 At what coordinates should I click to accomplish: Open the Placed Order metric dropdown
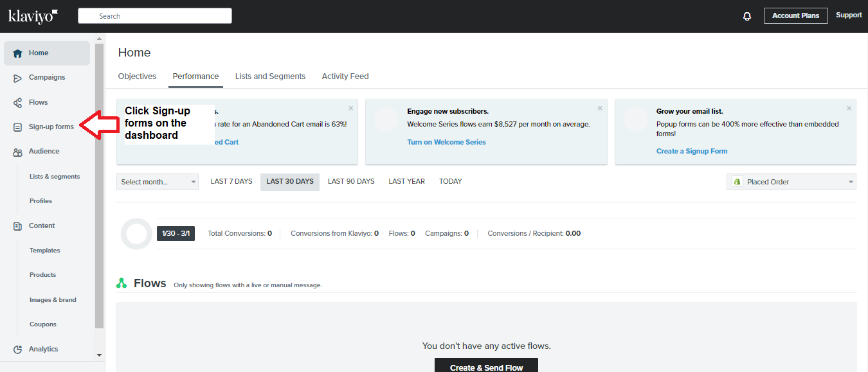click(791, 182)
